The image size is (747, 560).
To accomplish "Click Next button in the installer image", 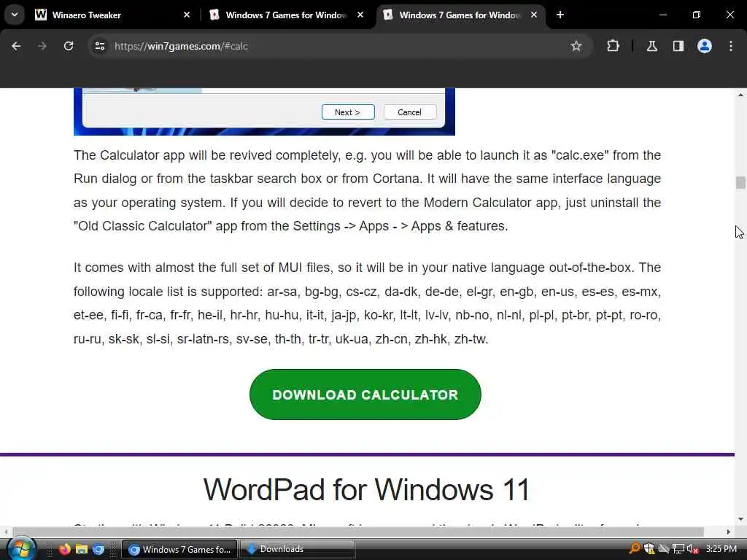I will pyautogui.click(x=348, y=112).
